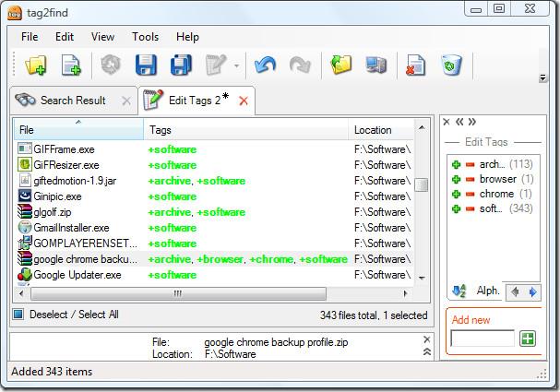Click the green Add new tag button
Screen dimensions: 560x392
527,339
